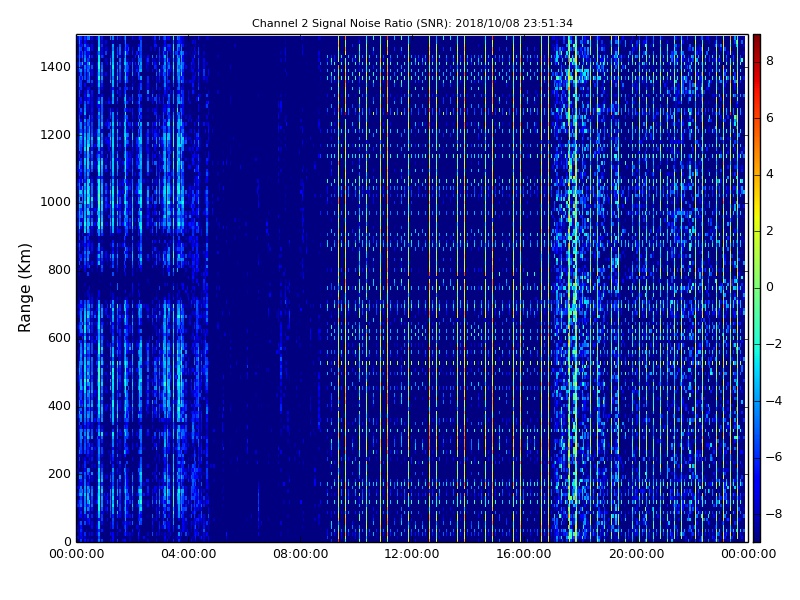Click the colorbar tick label 0
Screen dimensions: 800x600
[x=770, y=287]
